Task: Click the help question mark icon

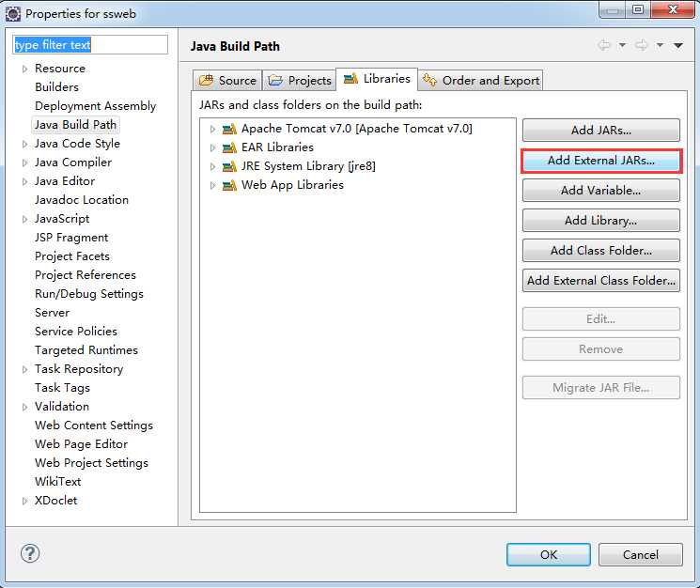Action: tap(30, 553)
